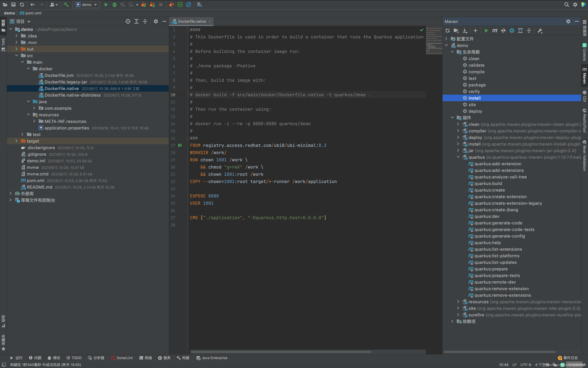Click the 4 个空格 indent status bar item
The image size is (588, 368).
tap(542, 365)
